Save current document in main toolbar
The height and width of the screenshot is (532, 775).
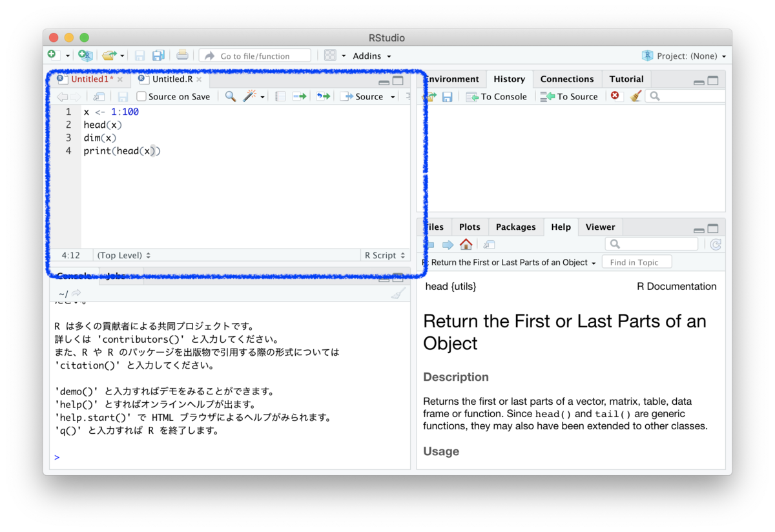point(140,56)
